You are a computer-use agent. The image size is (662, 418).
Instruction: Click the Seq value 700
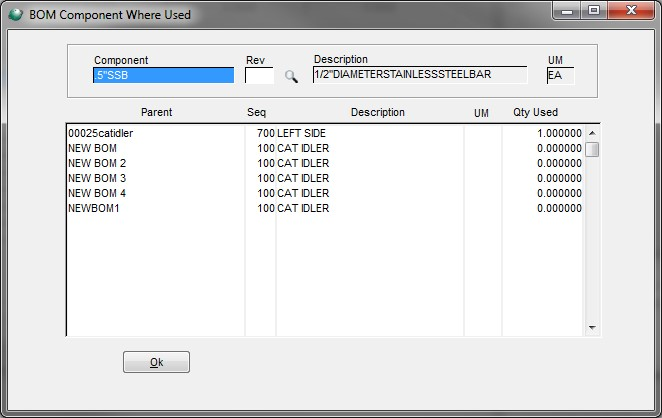click(x=266, y=133)
